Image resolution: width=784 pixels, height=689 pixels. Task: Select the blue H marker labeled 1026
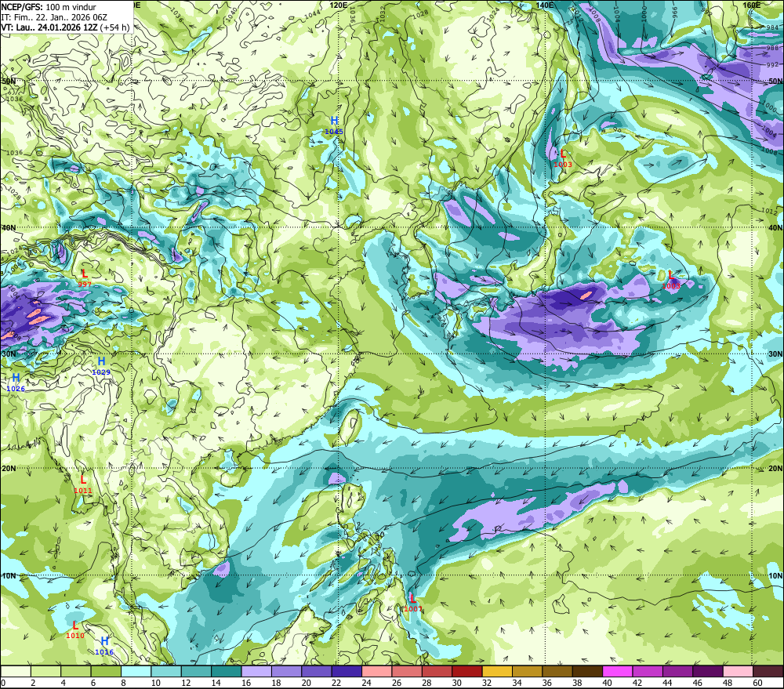(16, 378)
